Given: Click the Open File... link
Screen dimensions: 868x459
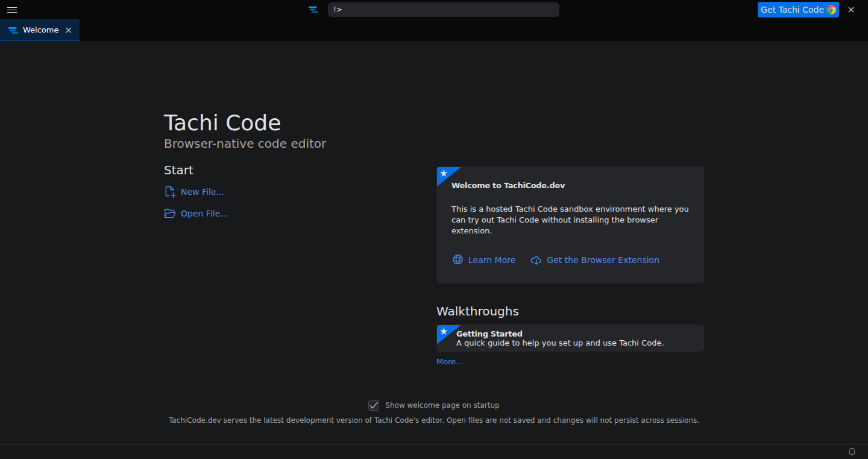Looking at the screenshot, I should [x=204, y=214].
